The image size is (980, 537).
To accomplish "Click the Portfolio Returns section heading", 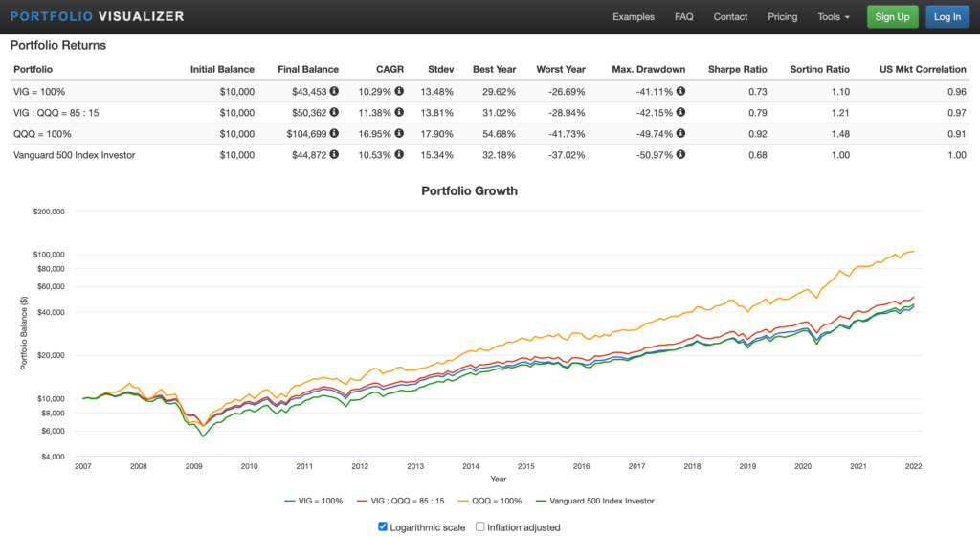I will pos(58,46).
